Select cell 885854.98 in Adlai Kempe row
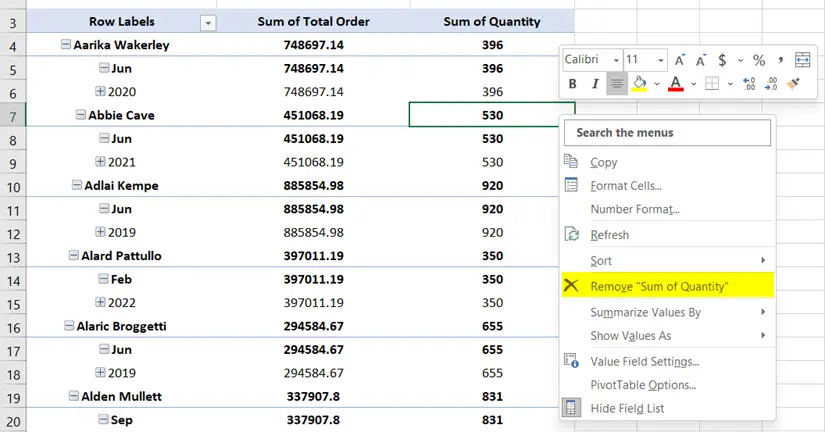825x432 pixels. click(313, 185)
